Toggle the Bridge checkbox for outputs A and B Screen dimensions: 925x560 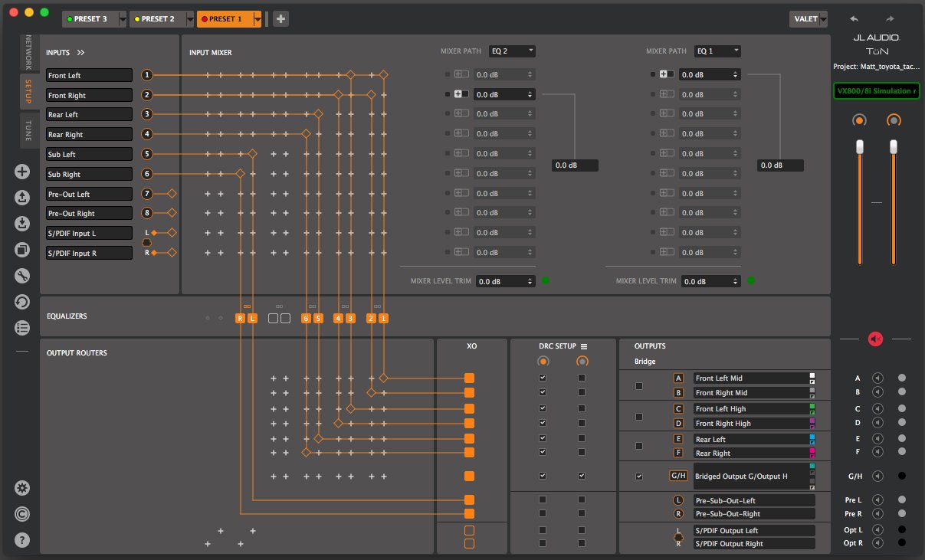[x=639, y=385]
